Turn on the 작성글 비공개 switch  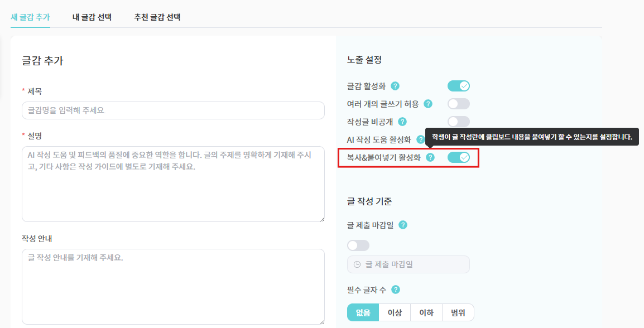pos(459,121)
